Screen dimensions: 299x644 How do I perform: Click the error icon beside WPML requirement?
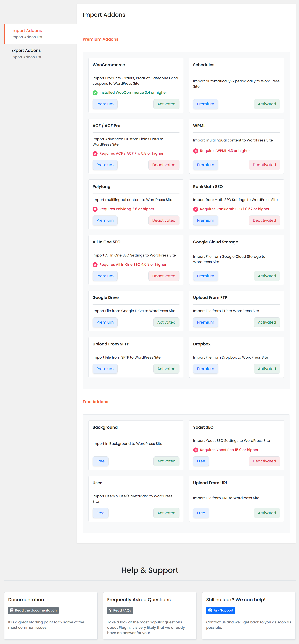point(196,151)
